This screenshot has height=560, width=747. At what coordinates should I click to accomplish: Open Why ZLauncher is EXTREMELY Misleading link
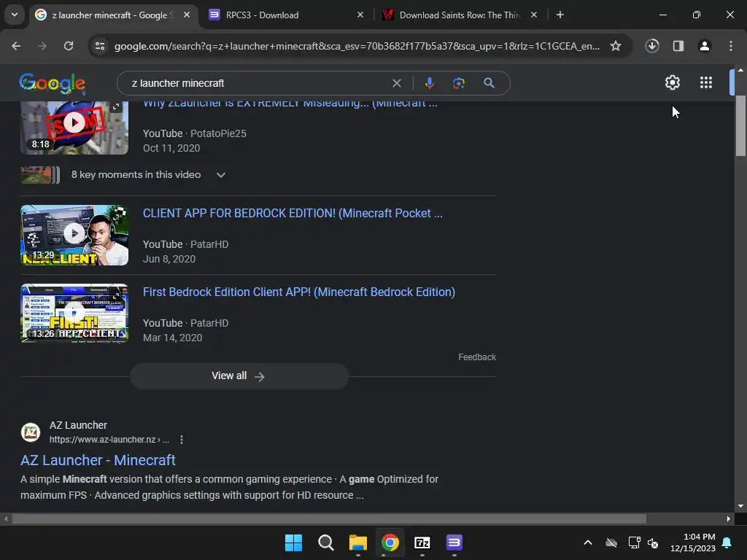click(x=290, y=104)
